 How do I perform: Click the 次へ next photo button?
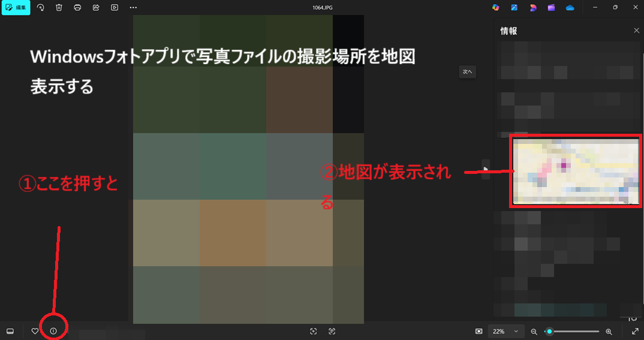pos(467,72)
